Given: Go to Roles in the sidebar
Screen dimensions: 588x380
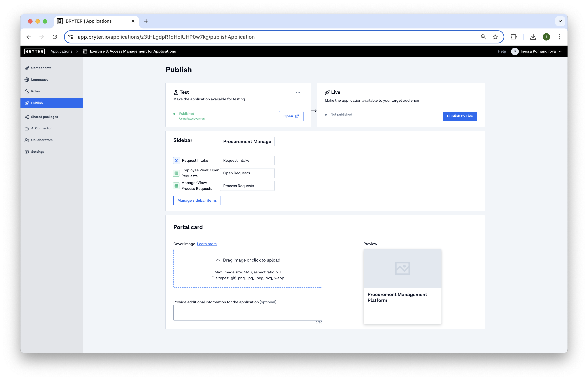Looking at the screenshot, I should click(35, 91).
